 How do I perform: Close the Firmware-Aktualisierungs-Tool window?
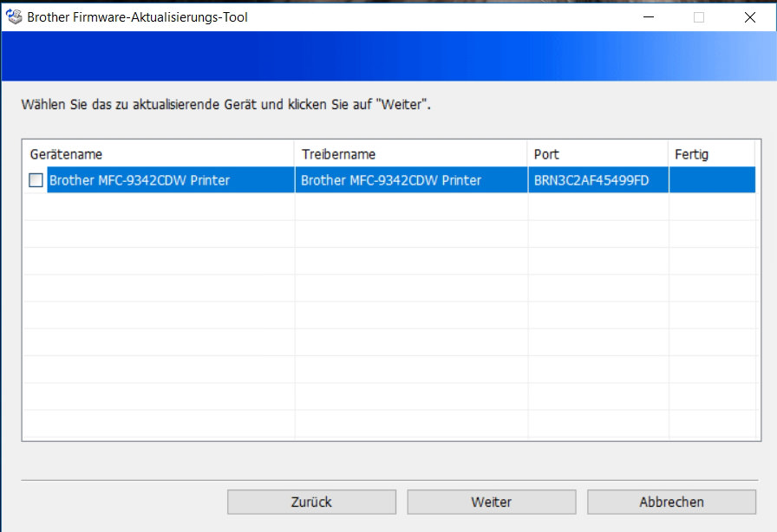point(750,16)
